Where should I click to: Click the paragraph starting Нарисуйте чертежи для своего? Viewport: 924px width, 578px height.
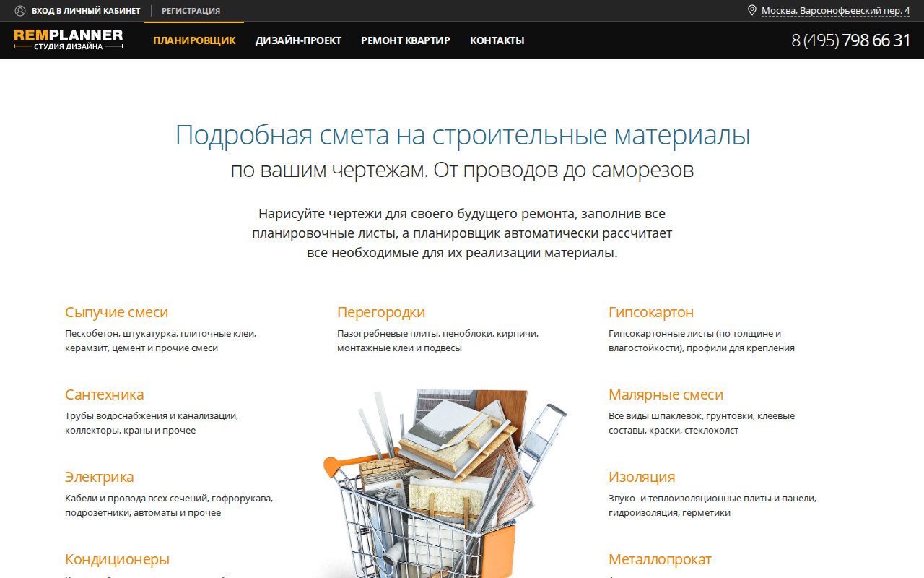[x=462, y=233]
